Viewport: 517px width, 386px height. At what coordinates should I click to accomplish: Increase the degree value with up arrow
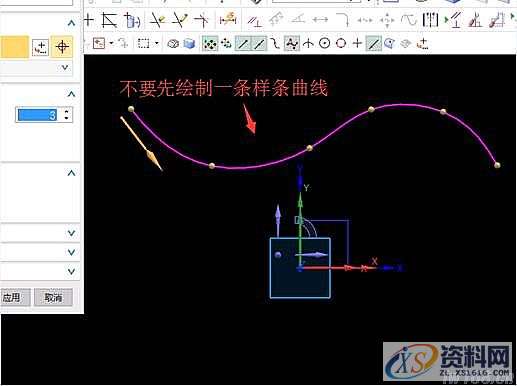click(x=66, y=112)
